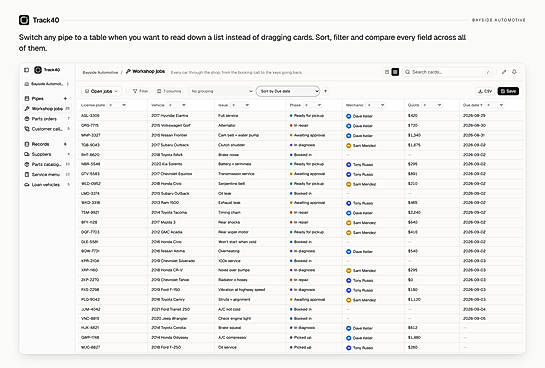Collapse the sidebar using the panel icon

click(x=26, y=70)
